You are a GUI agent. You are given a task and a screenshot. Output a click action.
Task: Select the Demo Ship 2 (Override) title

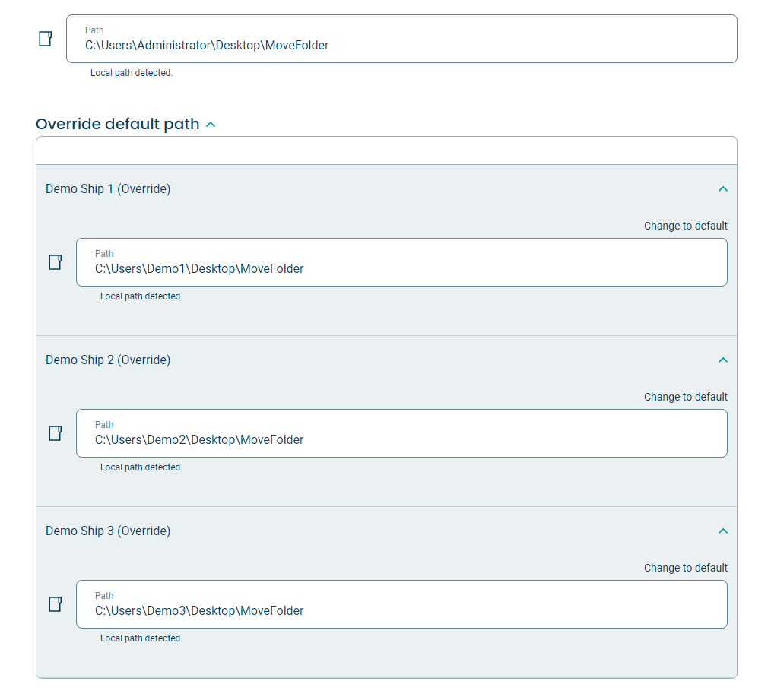(x=108, y=360)
